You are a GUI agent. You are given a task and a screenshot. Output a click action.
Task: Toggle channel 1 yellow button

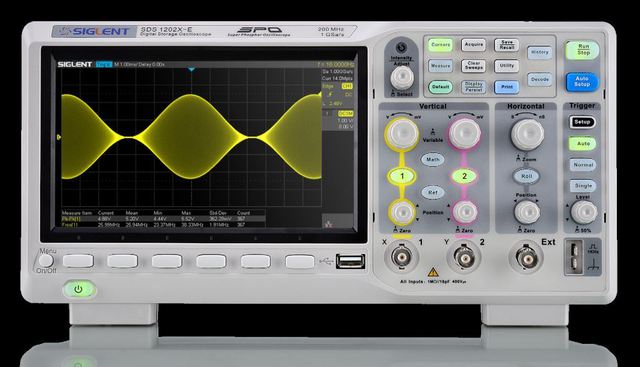[x=402, y=176]
